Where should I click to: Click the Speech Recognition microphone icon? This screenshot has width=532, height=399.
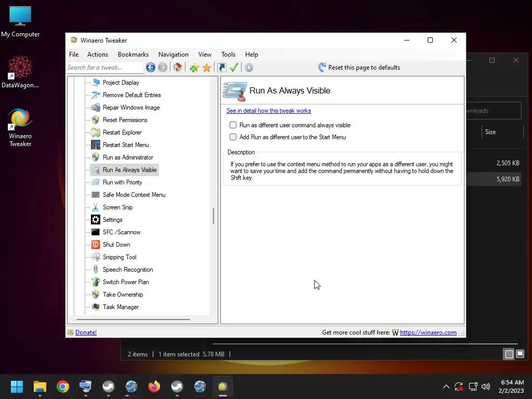click(96, 270)
